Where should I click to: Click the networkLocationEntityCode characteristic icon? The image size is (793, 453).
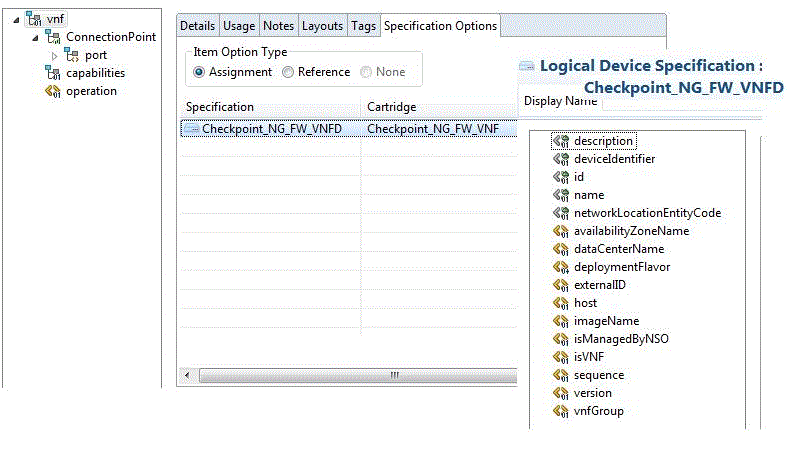(561, 213)
